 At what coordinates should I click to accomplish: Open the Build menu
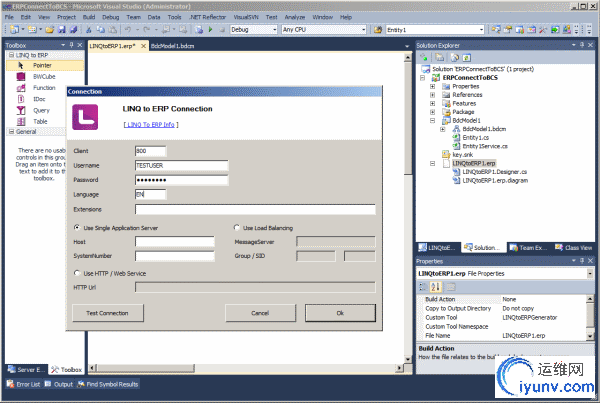89,17
